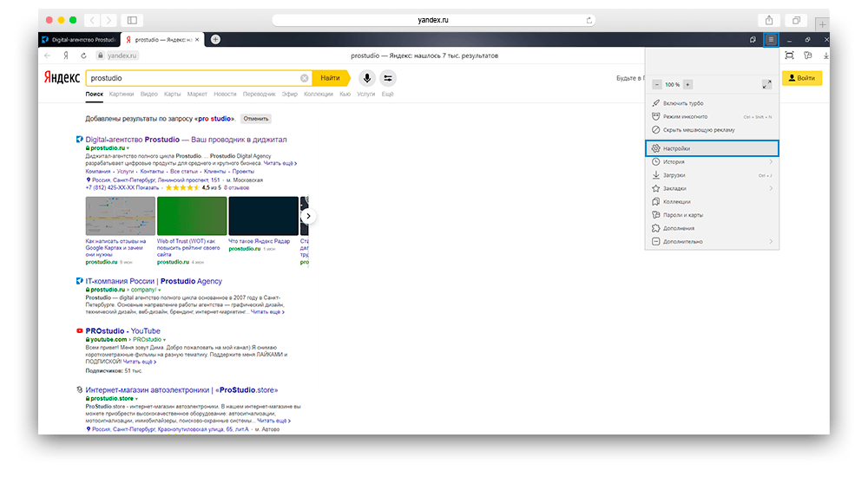Click Safari share icon
This screenshot has width=868, height=477.
coord(769,21)
